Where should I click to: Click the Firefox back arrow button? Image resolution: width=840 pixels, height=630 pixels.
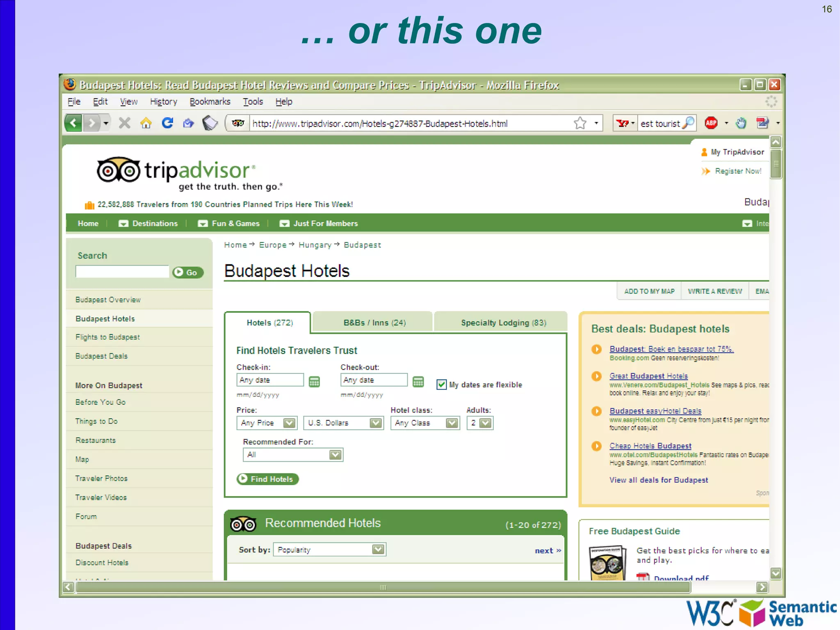coord(74,123)
